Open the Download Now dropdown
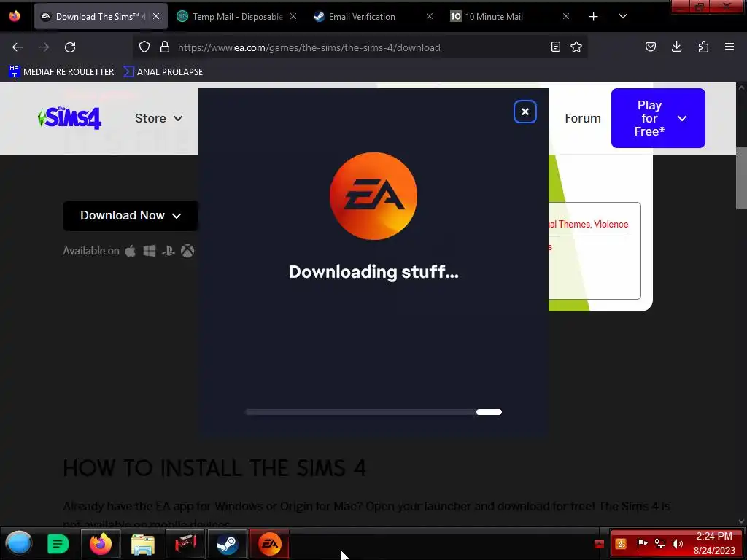The width and height of the screenshot is (747, 560). tap(131, 216)
